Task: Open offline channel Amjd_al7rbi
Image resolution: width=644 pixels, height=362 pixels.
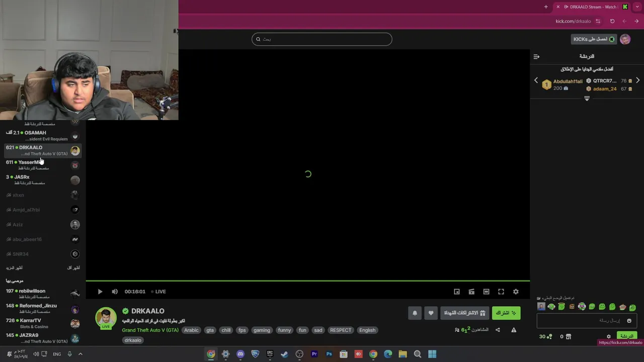Action: 43,210
